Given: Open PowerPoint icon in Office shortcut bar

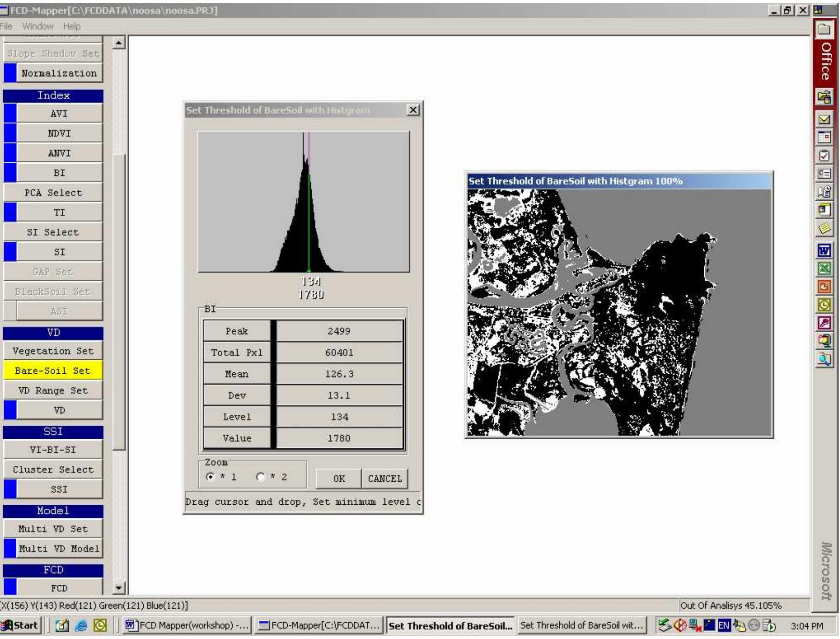Looking at the screenshot, I should [824, 286].
